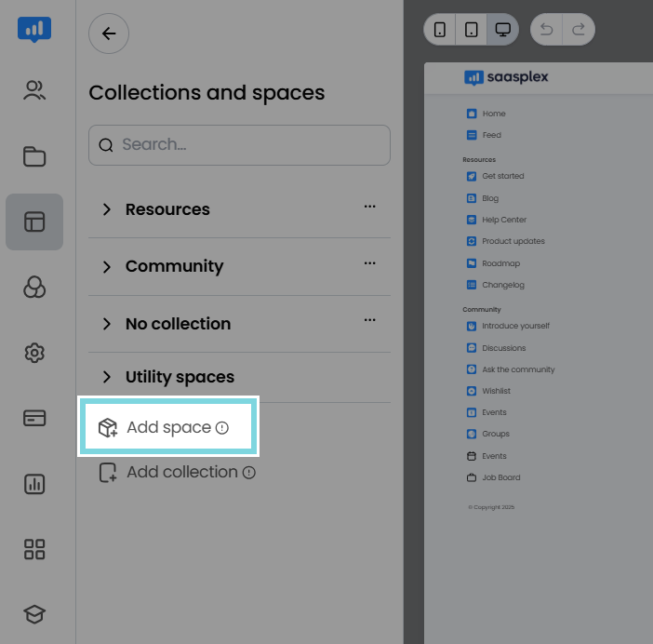
Task: Open the graduation cap icon in sidebar
Action: (x=34, y=614)
